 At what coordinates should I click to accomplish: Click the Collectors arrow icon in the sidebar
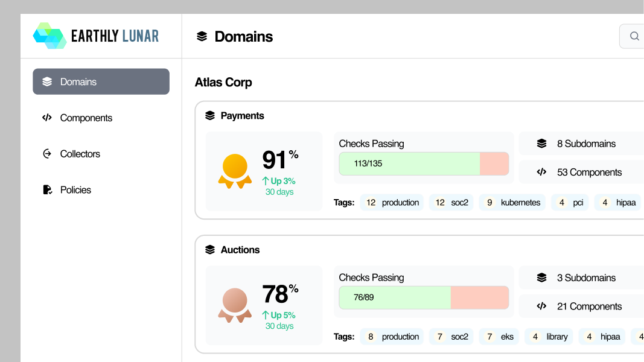point(47,154)
